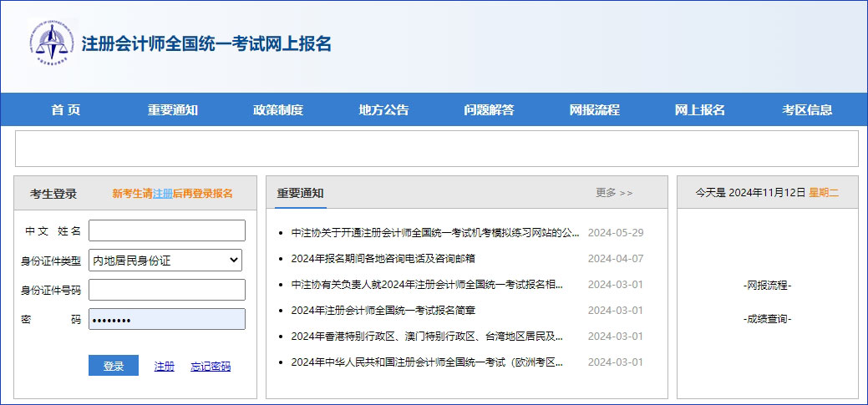Click the 中文姓名 input field
This screenshot has width=868, height=405.
(x=167, y=230)
